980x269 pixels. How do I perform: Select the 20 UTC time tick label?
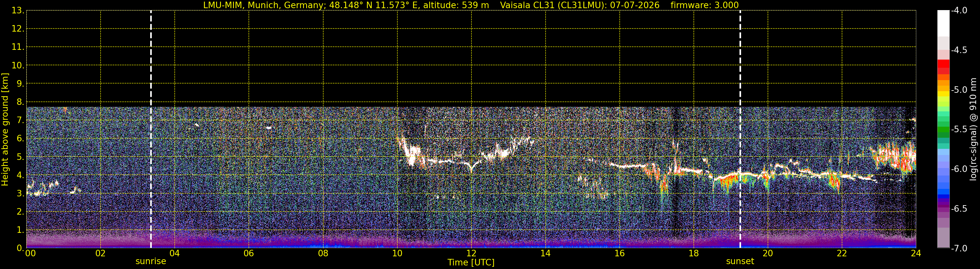click(768, 253)
